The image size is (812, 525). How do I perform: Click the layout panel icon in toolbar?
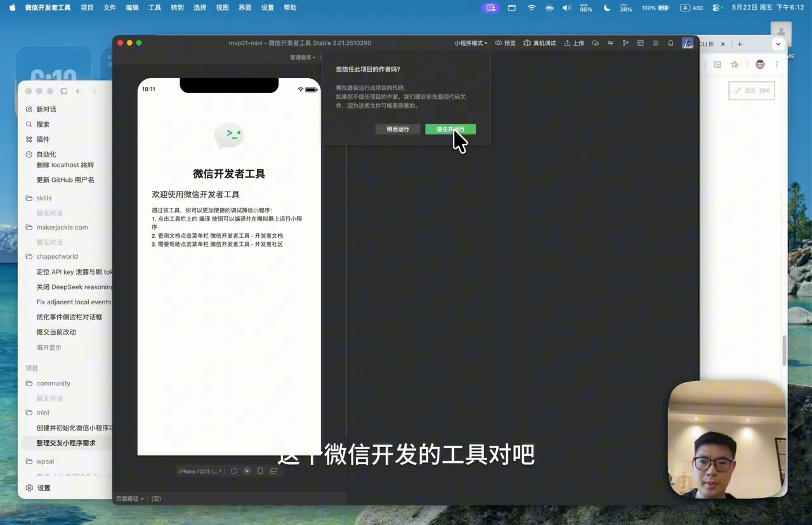[x=641, y=43]
